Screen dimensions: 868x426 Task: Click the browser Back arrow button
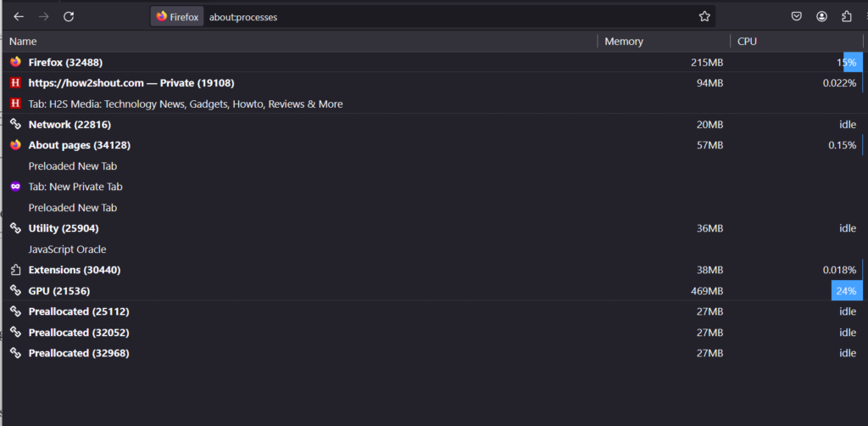click(x=19, y=16)
